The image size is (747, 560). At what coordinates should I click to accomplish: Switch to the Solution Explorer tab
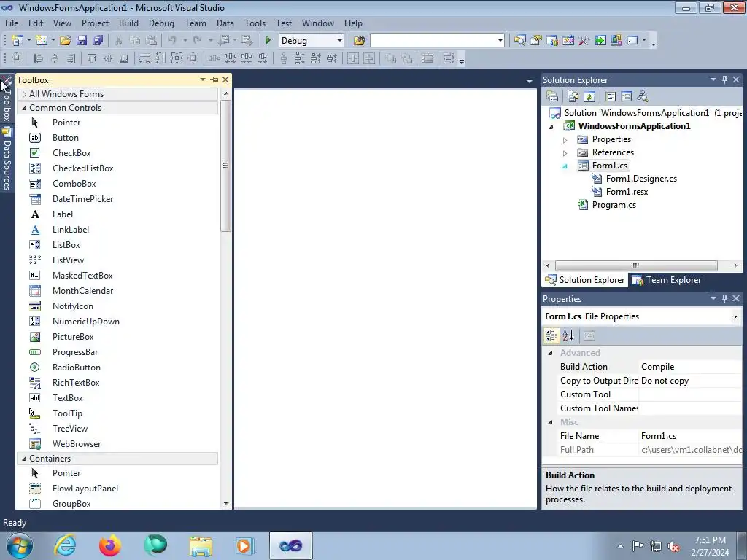[x=585, y=280]
